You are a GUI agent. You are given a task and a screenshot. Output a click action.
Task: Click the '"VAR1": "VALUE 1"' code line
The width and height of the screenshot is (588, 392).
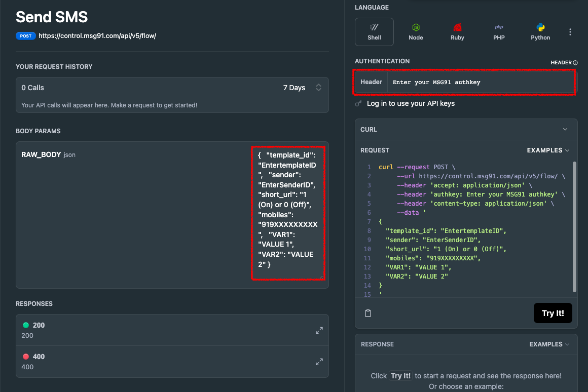(419, 267)
